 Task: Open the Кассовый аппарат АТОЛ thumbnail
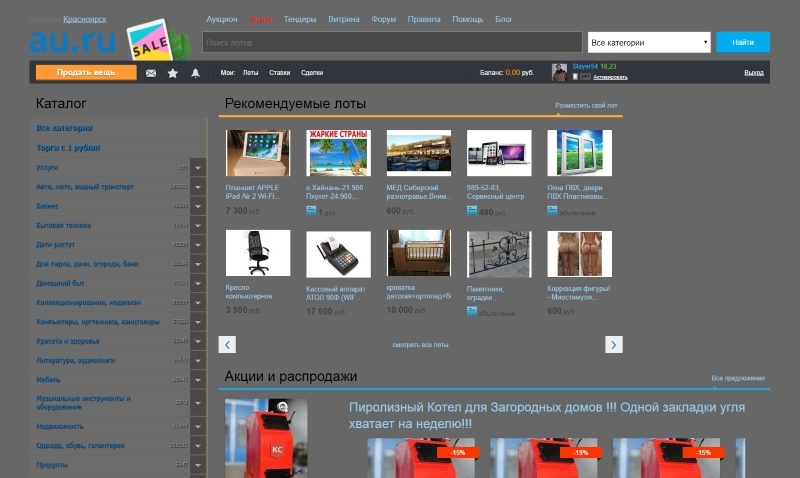tap(338, 254)
